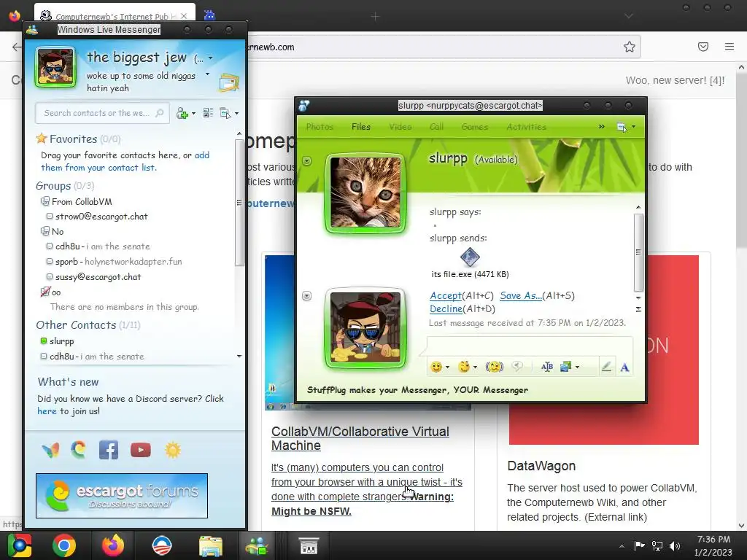Open Chrome from the taskbar
Image resolution: width=747 pixels, height=560 pixels.
64,545
